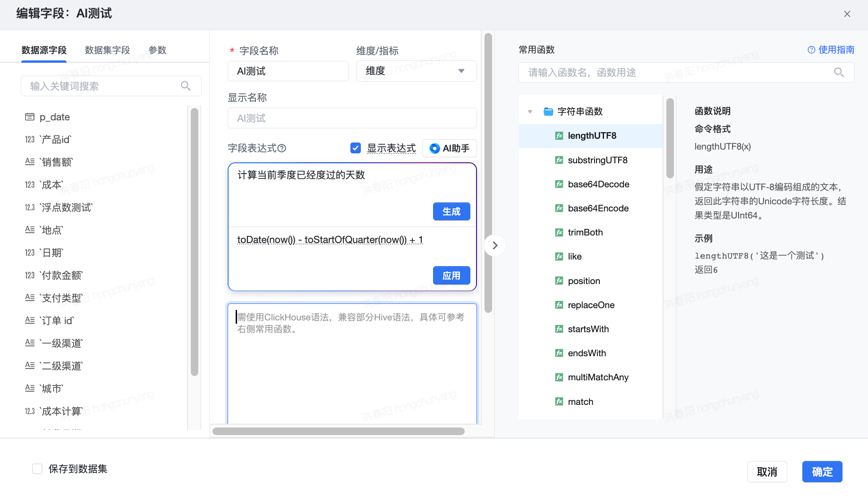The image size is (868, 503).
Task: Switch to the 数据集字段 tab
Action: tap(107, 50)
